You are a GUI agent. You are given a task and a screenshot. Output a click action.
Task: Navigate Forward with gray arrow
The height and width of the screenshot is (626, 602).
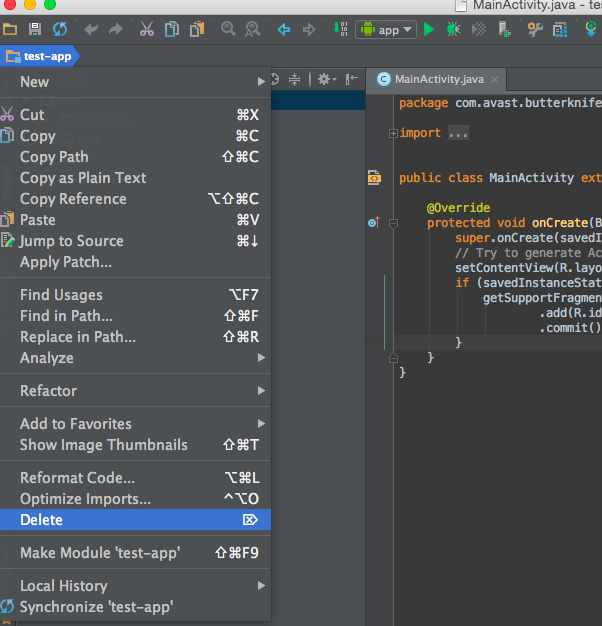pyautogui.click(x=309, y=29)
